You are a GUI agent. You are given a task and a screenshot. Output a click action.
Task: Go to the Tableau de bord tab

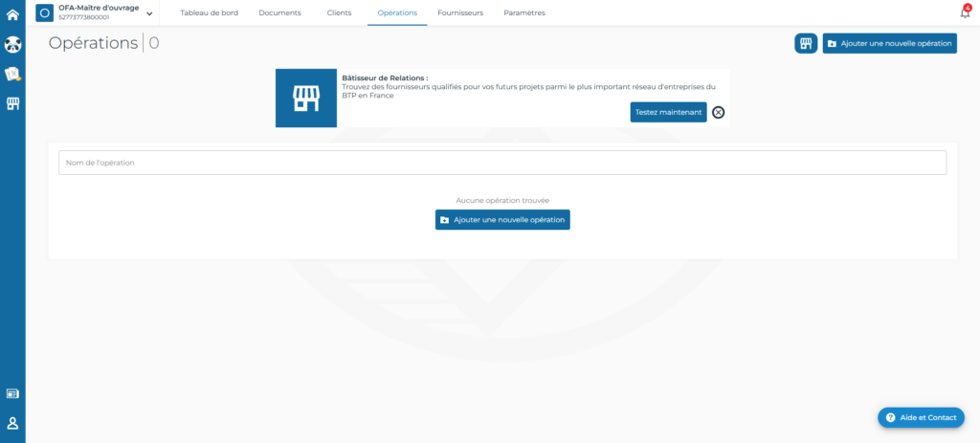tap(209, 13)
